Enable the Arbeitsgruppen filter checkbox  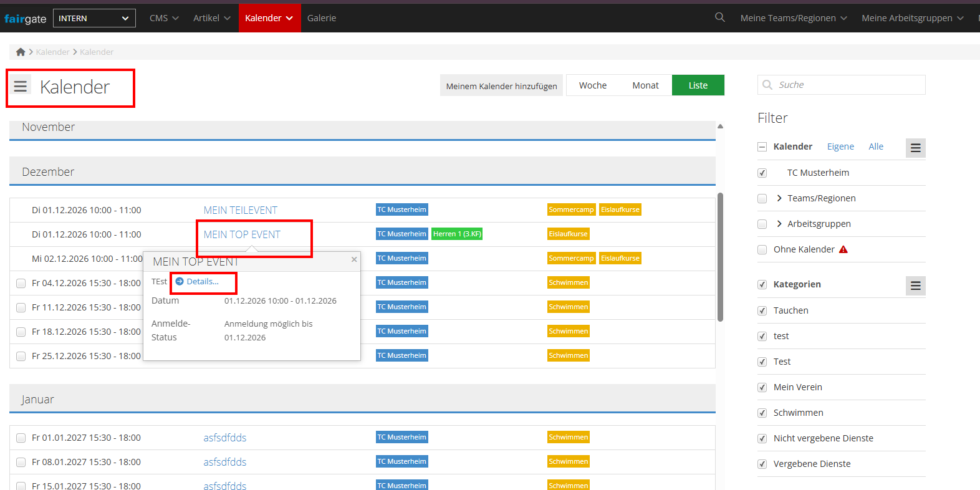[x=762, y=224]
